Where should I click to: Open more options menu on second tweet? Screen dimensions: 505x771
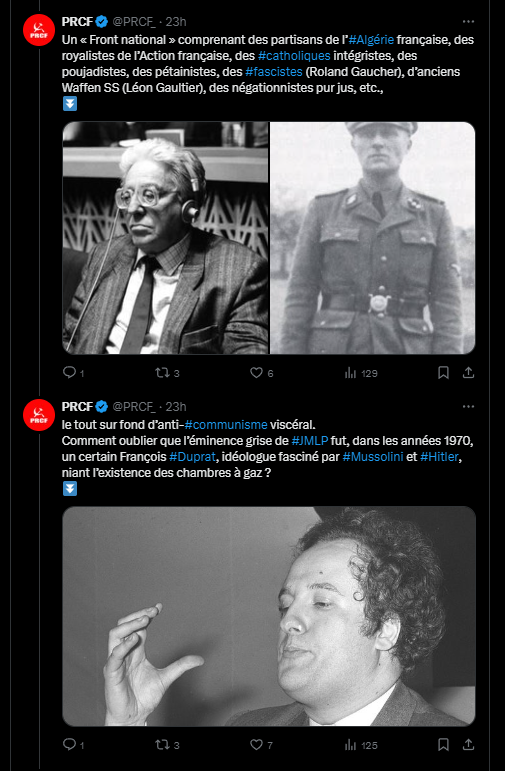coord(468,407)
